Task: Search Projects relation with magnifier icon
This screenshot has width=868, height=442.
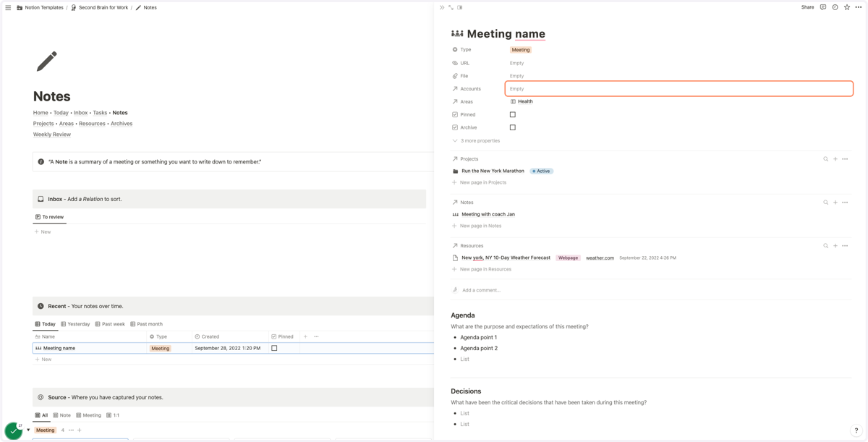Action: [825, 159]
